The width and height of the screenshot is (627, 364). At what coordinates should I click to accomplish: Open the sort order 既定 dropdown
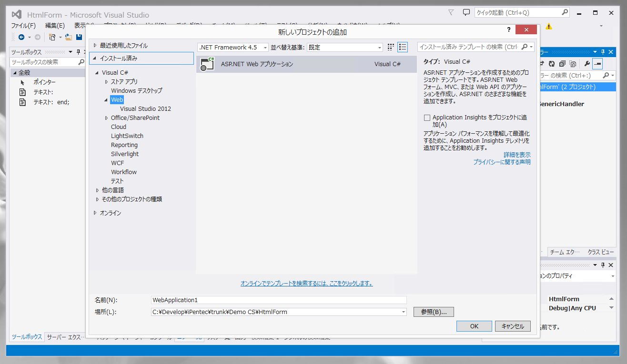click(380, 48)
